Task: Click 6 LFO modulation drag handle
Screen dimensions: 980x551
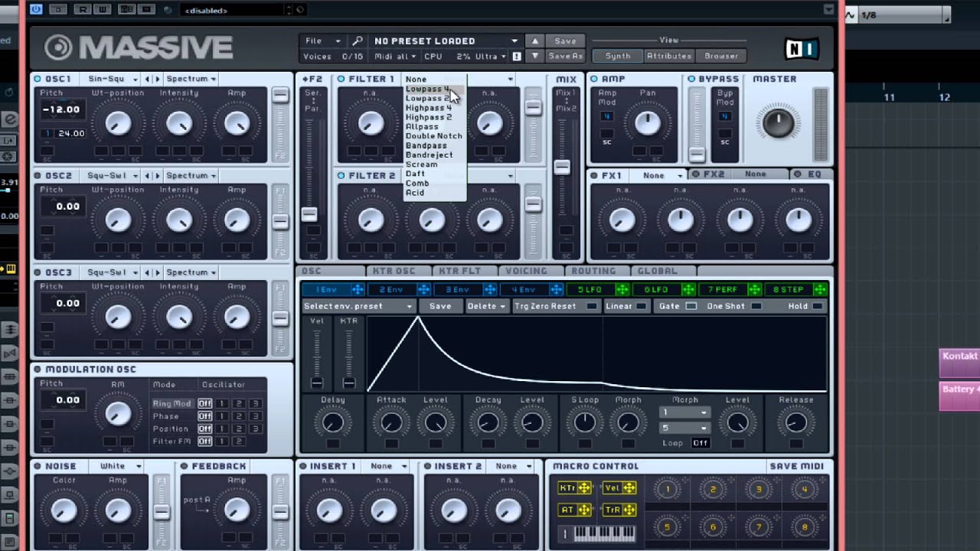Action: [x=688, y=289]
